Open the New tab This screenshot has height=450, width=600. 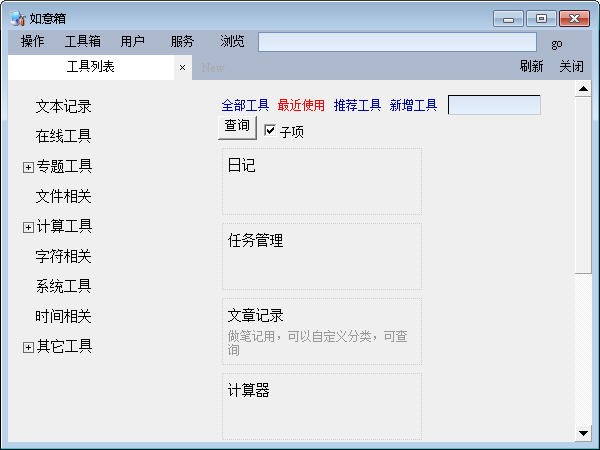coord(213,68)
